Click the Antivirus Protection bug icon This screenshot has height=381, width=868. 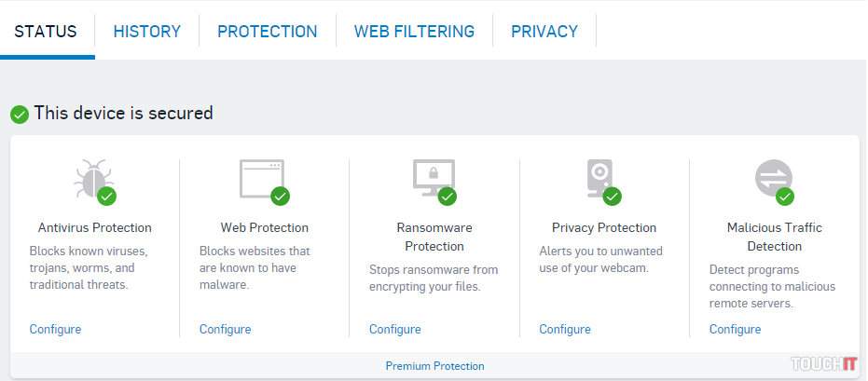pos(91,178)
